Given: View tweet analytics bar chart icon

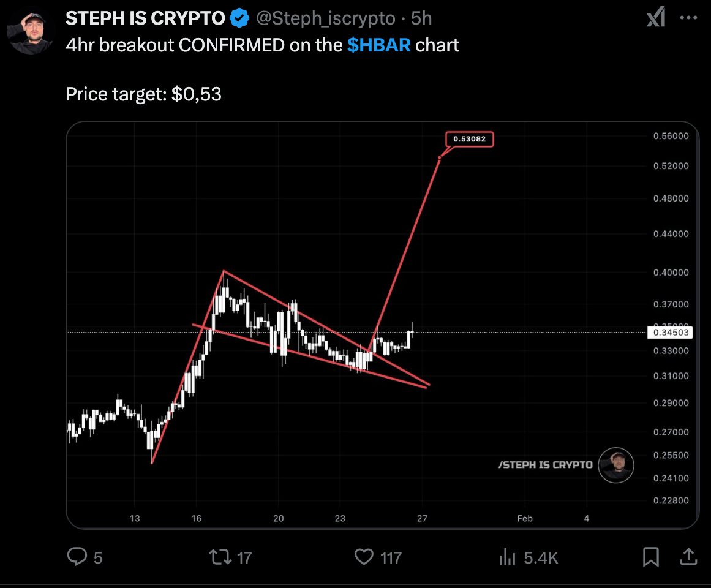Looking at the screenshot, I should click(508, 557).
